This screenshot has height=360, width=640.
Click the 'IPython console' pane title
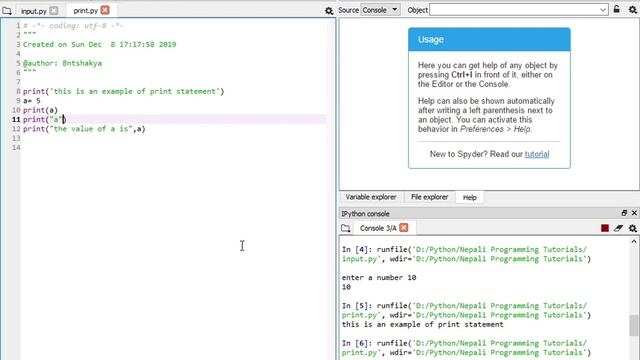tap(365, 213)
